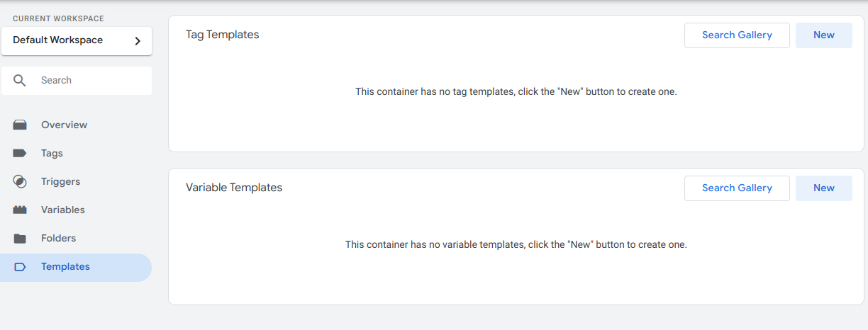868x330 pixels.
Task: Search Gallery for Variable Templates
Action: pos(737,188)
